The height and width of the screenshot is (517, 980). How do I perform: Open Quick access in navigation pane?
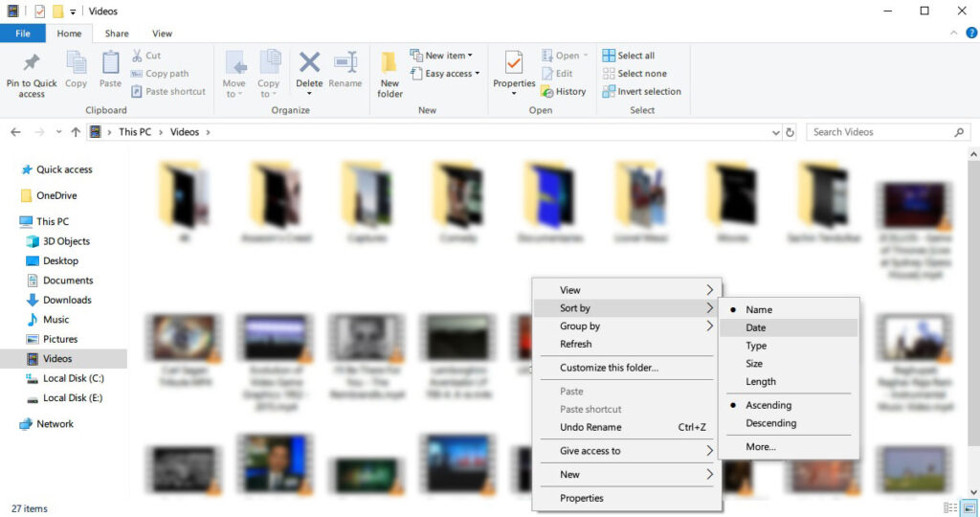tap(56, 169)
